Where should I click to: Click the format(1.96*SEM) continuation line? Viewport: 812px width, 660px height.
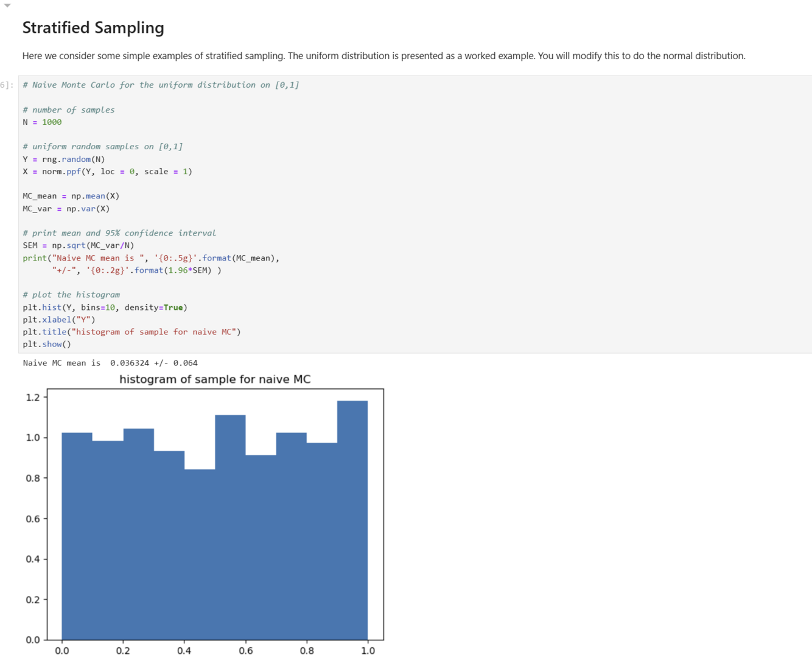pos(137,270)
